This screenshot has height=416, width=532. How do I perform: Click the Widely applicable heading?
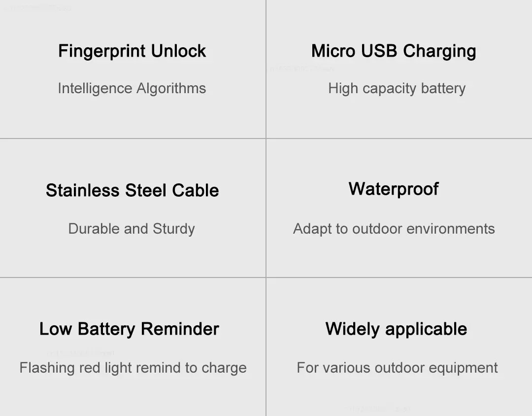(396, 329)
